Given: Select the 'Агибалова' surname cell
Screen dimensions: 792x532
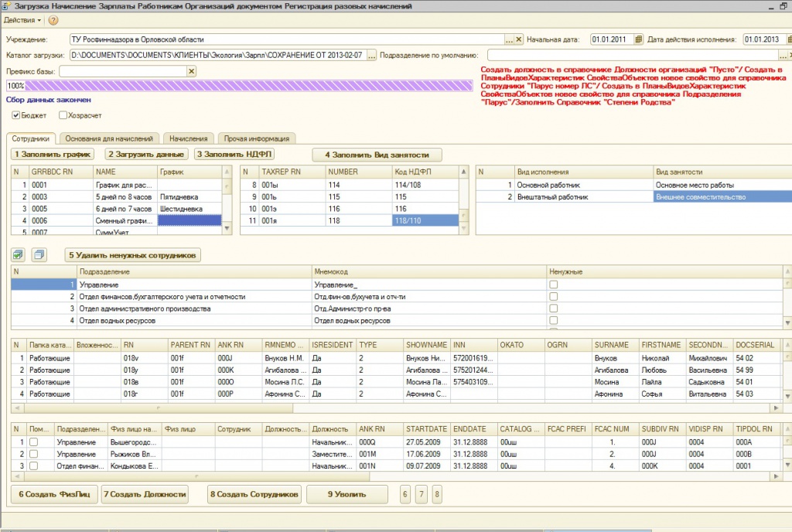Looking at the screenshot, I should click(615, 370).
